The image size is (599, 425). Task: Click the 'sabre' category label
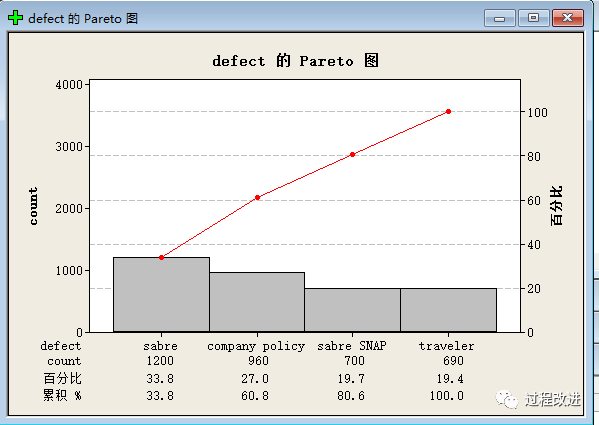pos(160,346)
